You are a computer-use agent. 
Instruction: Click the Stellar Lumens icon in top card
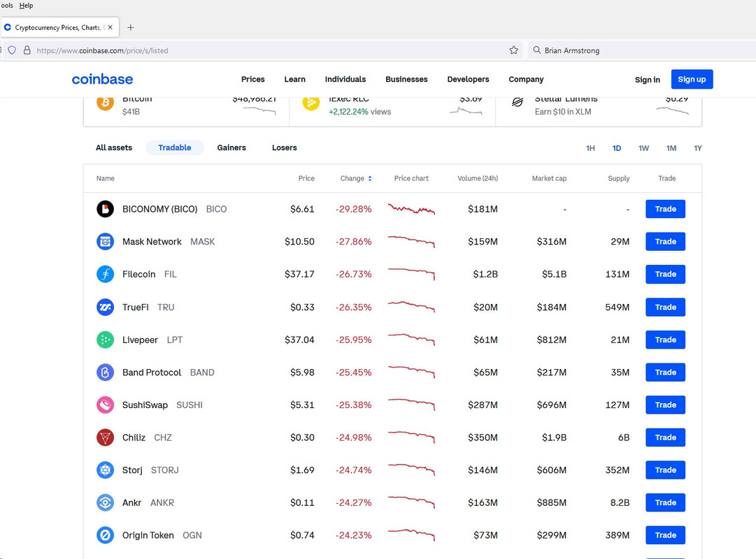click(518, 102)
